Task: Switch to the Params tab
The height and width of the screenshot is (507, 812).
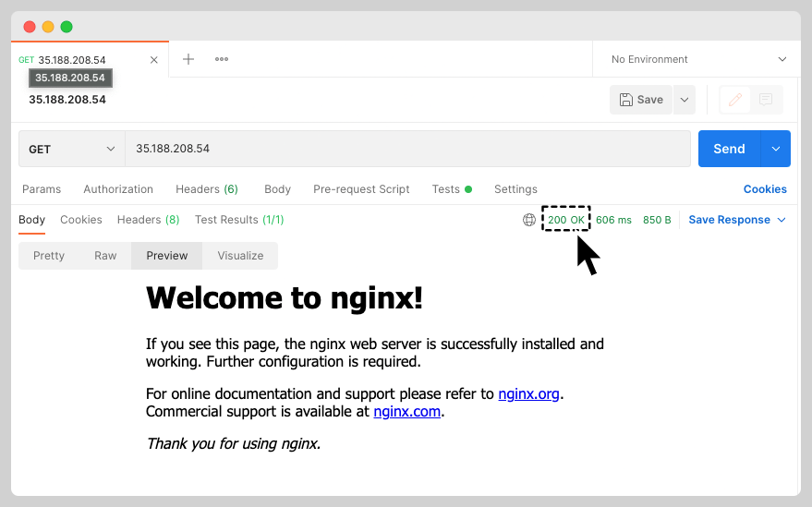Action: 42,189
